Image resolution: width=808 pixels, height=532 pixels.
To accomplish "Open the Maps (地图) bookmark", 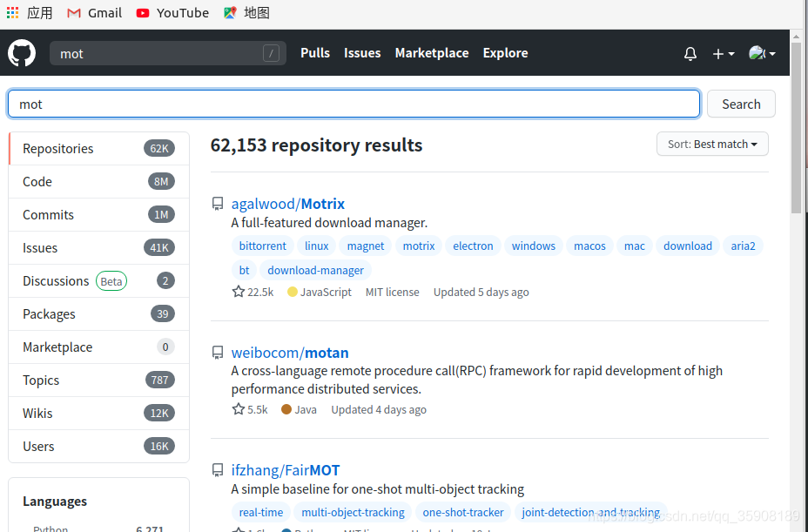I will 246,13.
